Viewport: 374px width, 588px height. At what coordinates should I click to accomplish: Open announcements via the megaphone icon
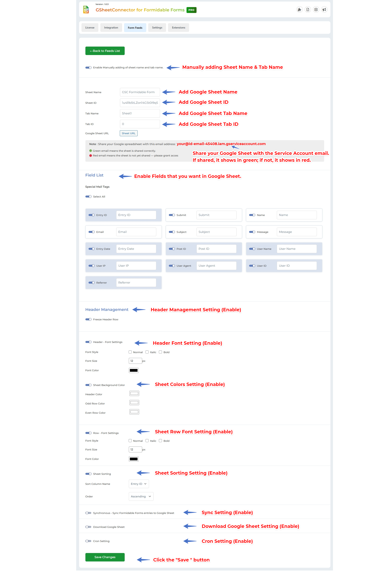pos(325,9)
